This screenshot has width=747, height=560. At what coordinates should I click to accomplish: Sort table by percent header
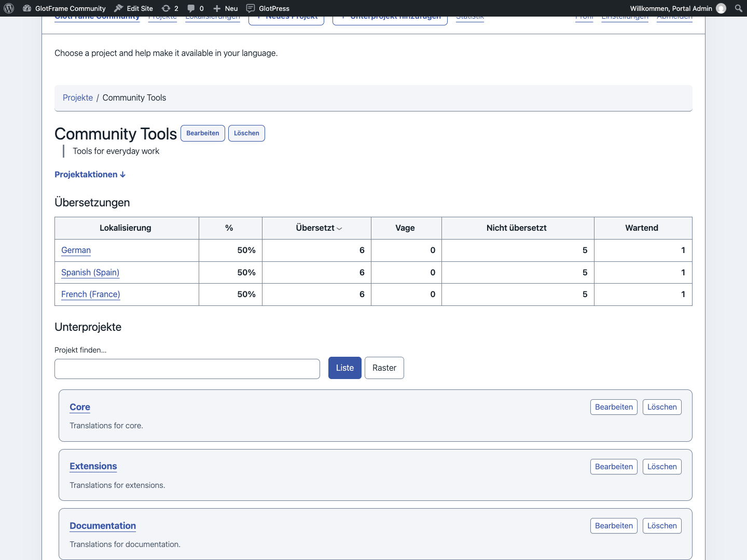229,228
